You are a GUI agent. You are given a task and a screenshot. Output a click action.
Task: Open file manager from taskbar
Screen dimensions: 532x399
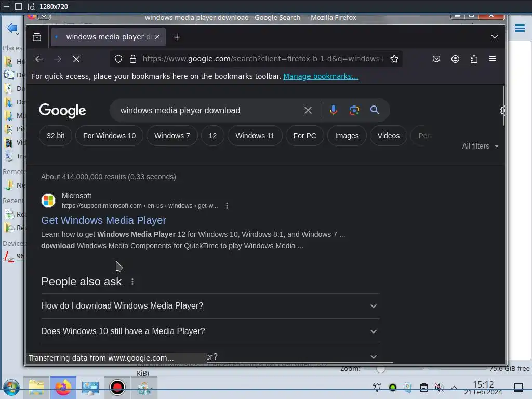(36, 388)
